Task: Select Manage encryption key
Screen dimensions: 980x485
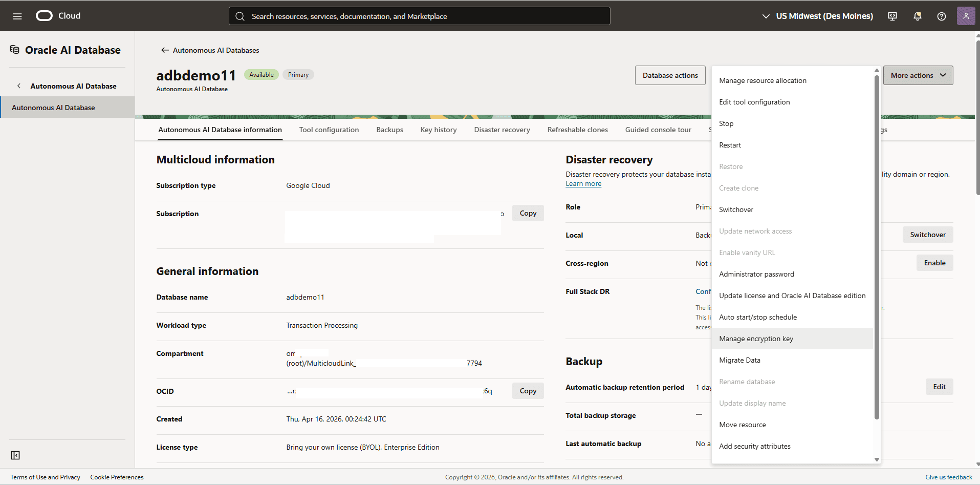Action: [x=792, y=339]
